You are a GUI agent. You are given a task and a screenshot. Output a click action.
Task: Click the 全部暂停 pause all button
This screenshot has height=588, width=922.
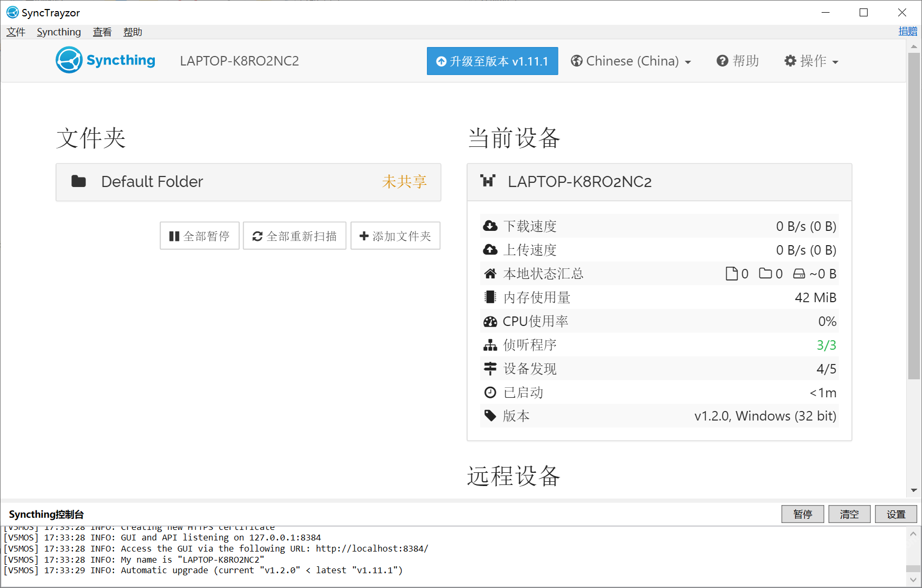[x=200, y=236]
